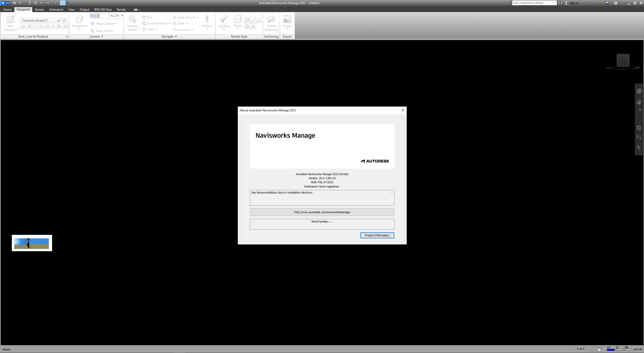Open the Unsaved Viewpoint dropdown
This screenshot has height=353, width=644.
pyautogui.click(x=58, y=20)
